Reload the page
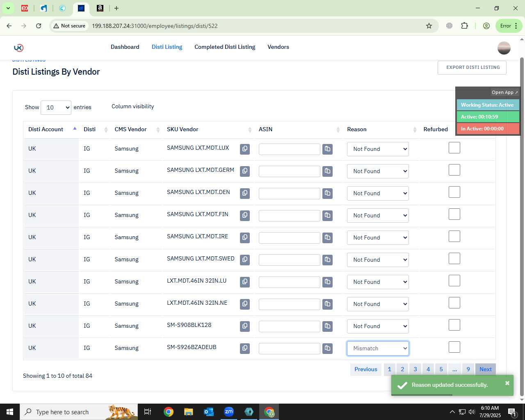The image size is (525, 420). click(x=39, y=26)
